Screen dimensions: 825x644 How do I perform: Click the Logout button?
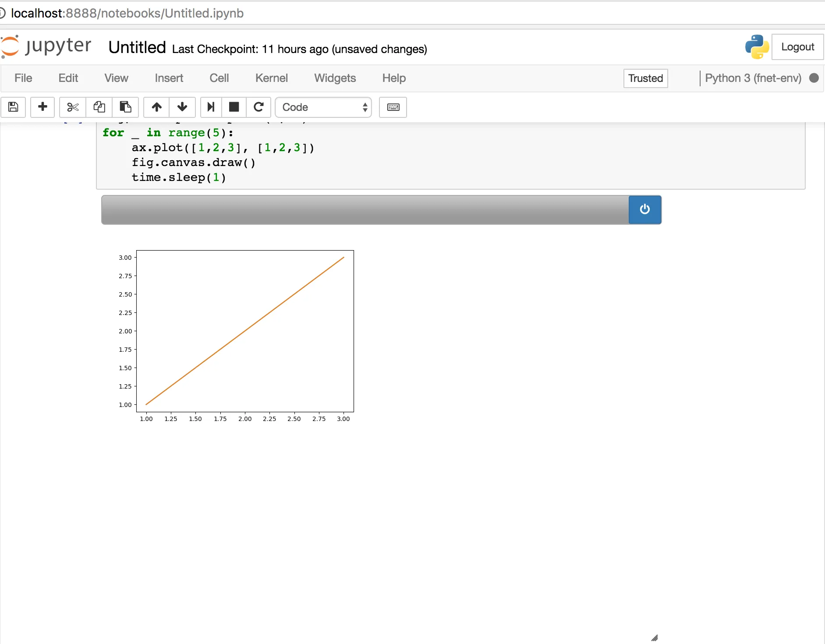(x=797, y=47)
